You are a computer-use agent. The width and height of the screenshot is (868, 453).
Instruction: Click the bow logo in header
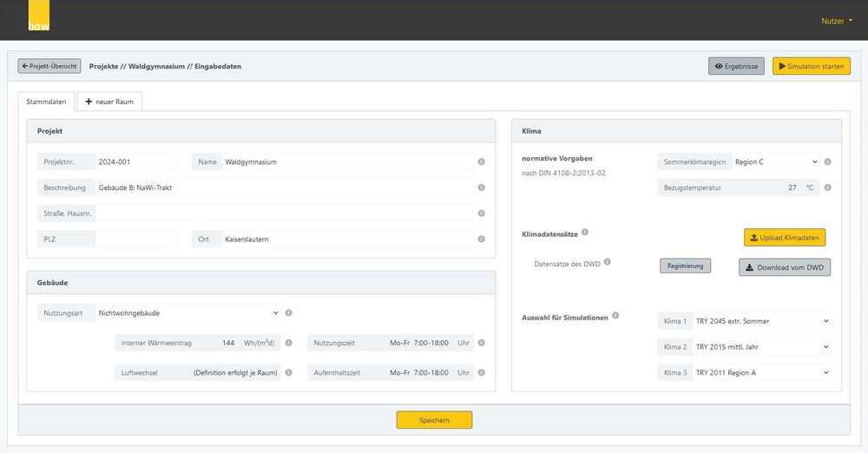(39, 17)
